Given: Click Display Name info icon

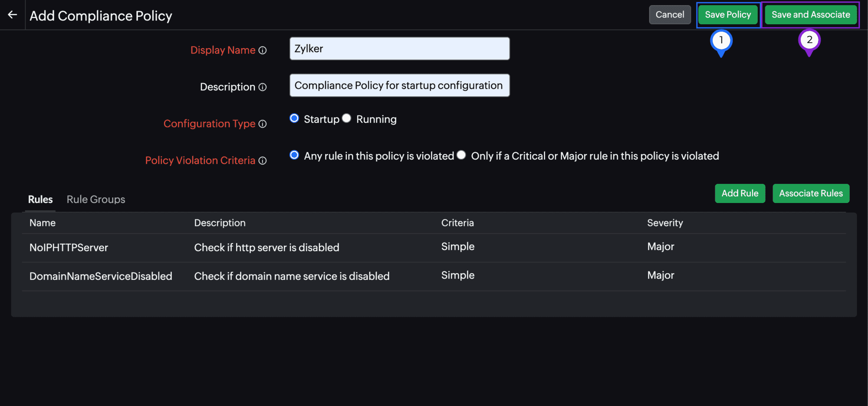Looking at the screenshot, I should (x=263, y=50).
